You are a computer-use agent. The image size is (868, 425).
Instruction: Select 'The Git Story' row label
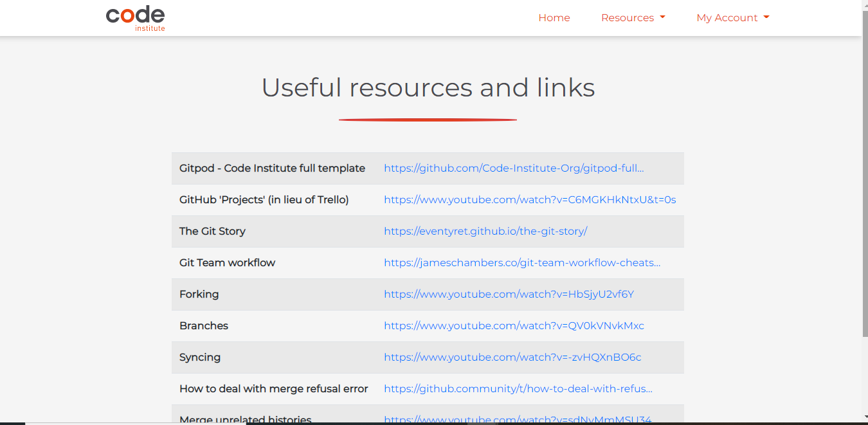click(212, 231)
